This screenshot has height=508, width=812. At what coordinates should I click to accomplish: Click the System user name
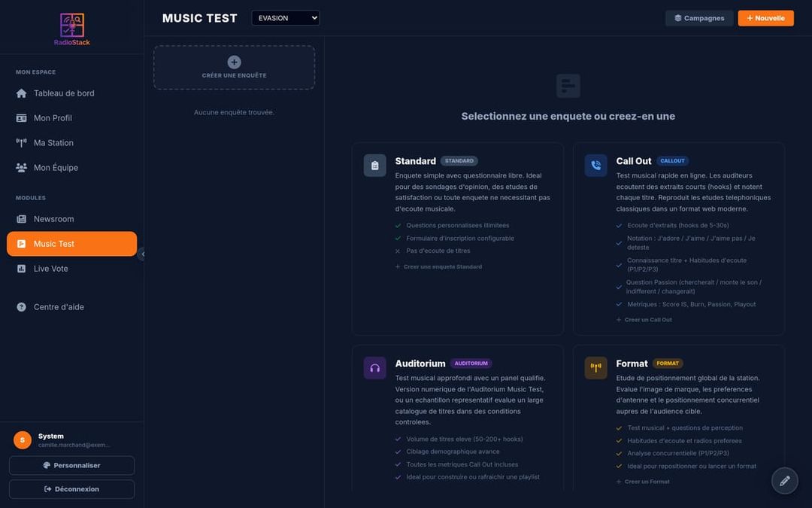click(x=51, y=436)
